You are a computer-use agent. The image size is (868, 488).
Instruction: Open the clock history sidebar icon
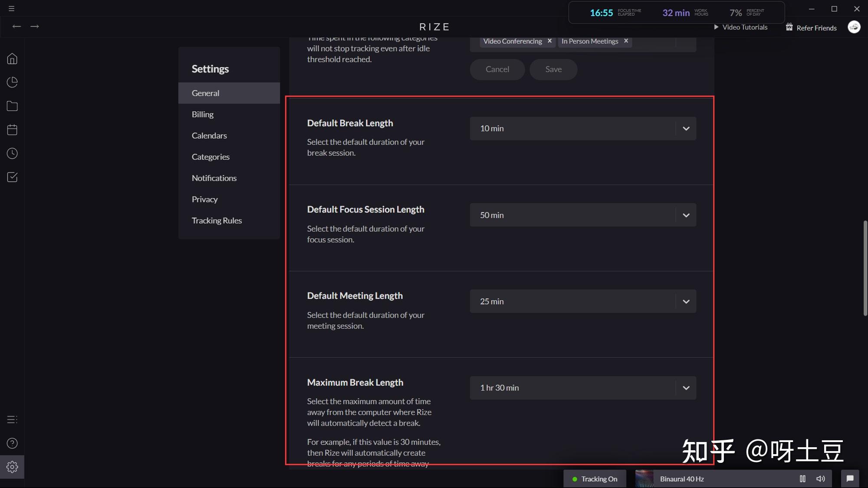tap(12, 154)
